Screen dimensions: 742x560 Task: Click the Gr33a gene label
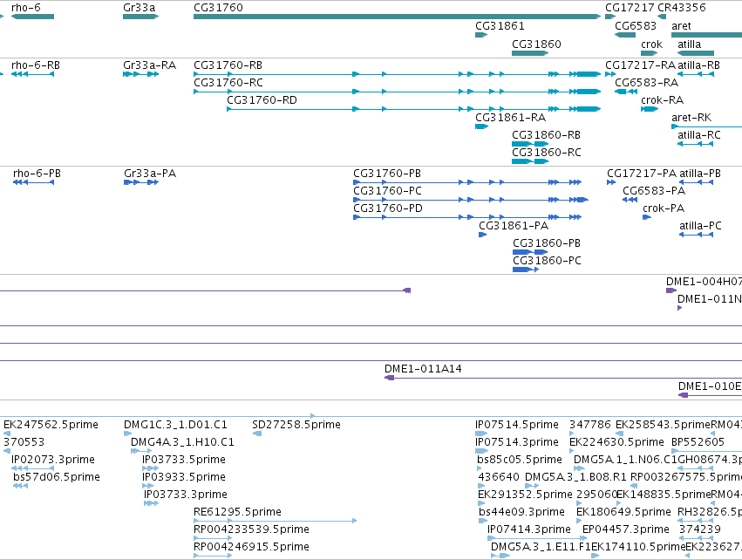click(x=139, y=8)
